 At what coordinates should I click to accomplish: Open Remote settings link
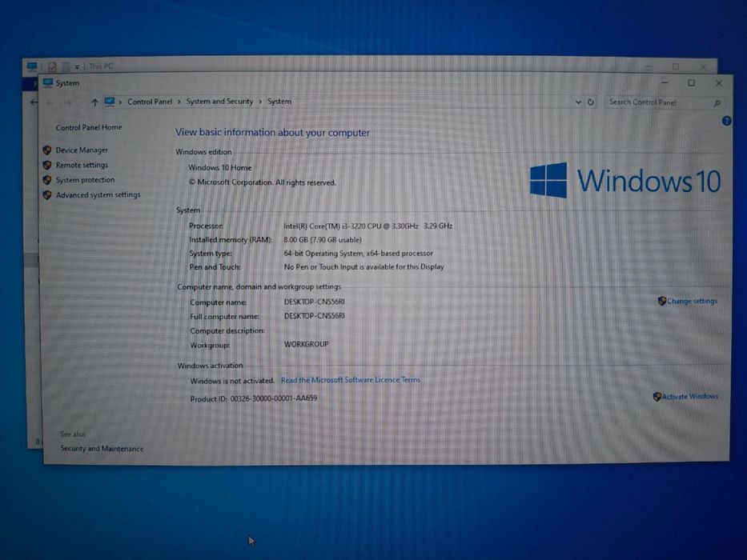pyautogui.click(x=82, y=165)
